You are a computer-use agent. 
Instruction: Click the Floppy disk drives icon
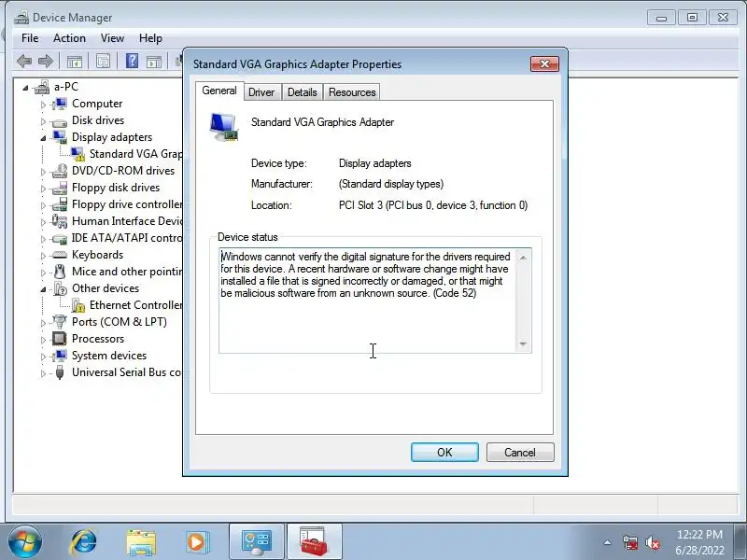coord(60,188)
